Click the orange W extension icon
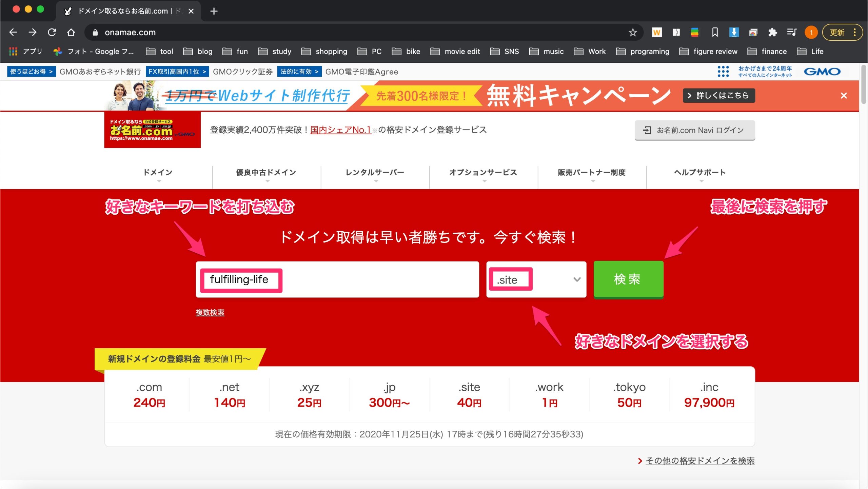The height and width of the screenshot is (489, 868). [x=657, y=33]
